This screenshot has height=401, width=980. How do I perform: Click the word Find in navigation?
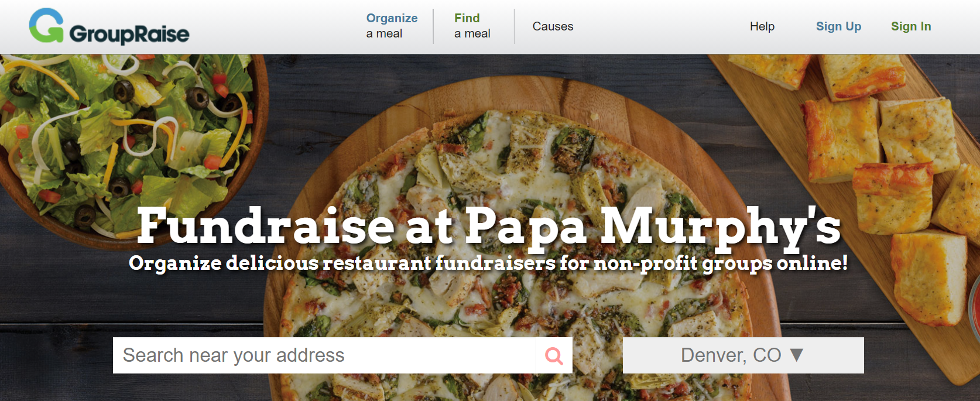coord(467,18)
